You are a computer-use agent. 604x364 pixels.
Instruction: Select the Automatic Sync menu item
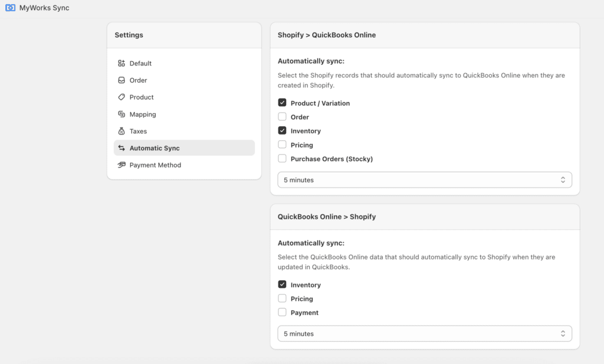tap(184, 148)
